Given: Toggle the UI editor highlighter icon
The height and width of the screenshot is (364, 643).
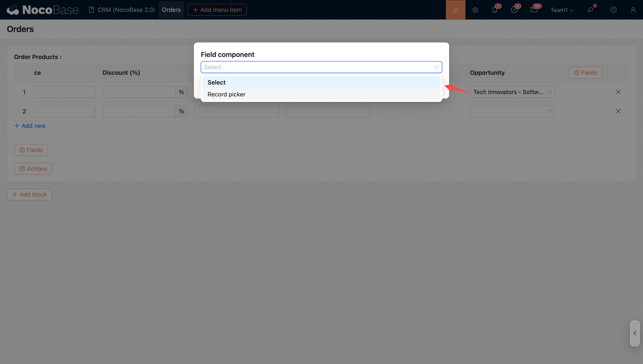Looking at the screenshot, I should (x=455, y=10).
